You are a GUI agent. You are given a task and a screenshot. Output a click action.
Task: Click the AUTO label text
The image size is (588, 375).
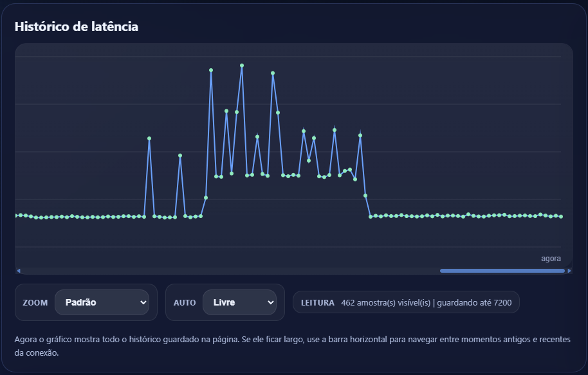(184, 302)
